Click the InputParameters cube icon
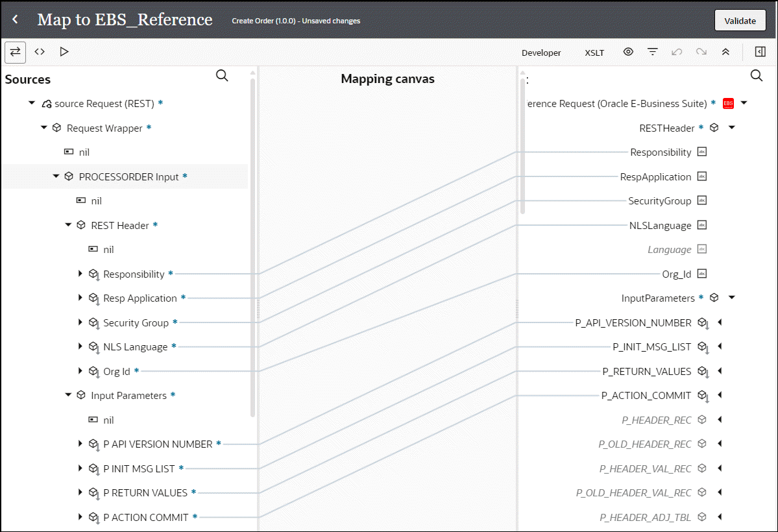Viewport: 778px width, 532px height. click(x=714, y=298)
